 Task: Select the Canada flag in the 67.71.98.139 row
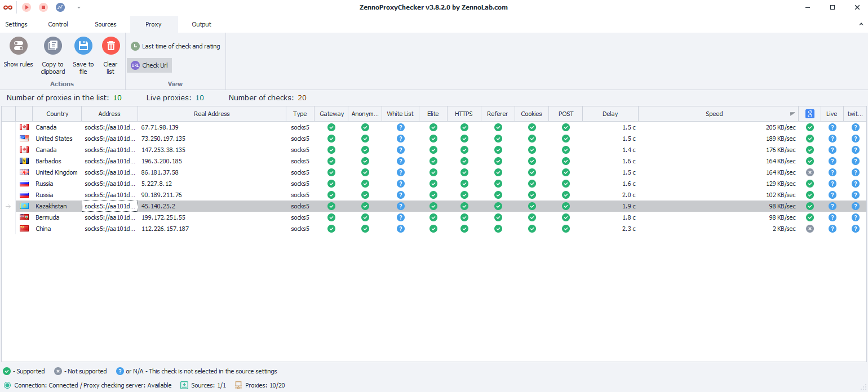(24, 127)
